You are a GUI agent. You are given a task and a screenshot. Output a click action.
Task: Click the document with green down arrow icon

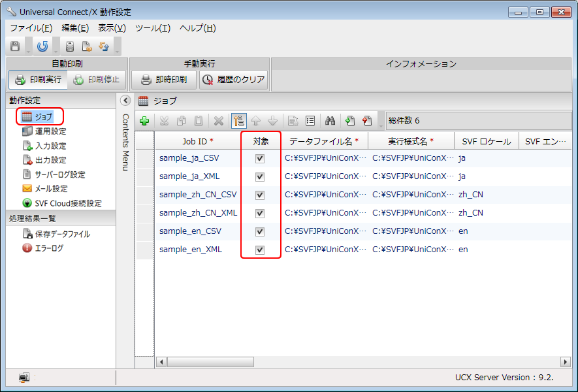point(350,121)
